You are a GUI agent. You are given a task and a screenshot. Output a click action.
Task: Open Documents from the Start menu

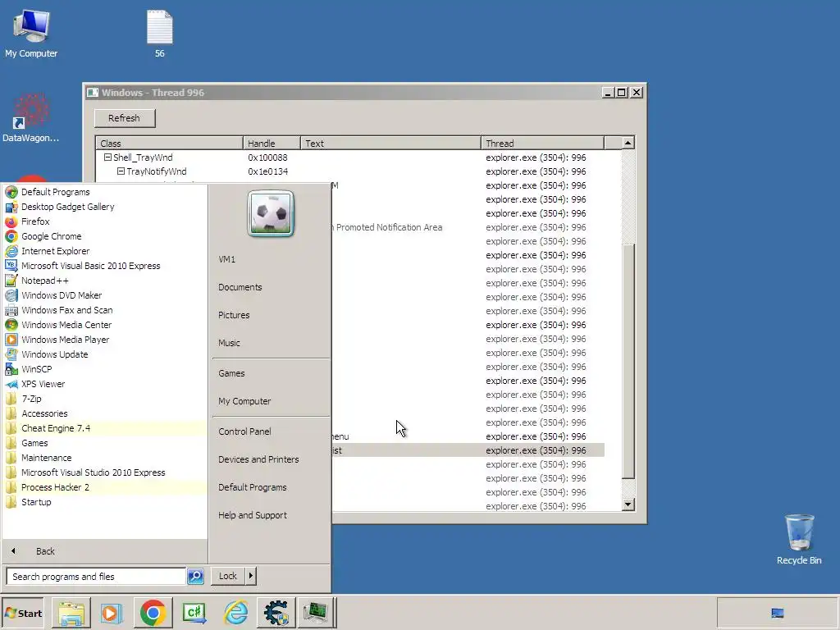(x=240, y=287)
